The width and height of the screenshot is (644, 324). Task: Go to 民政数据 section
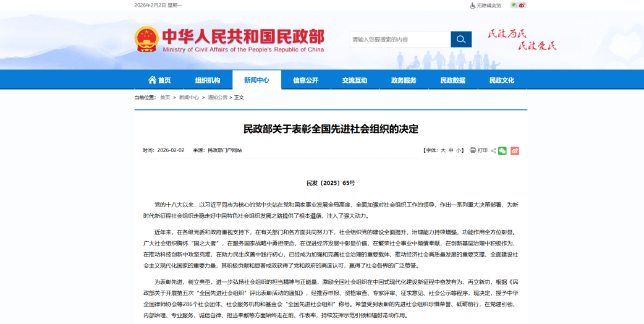click(452, 80)
